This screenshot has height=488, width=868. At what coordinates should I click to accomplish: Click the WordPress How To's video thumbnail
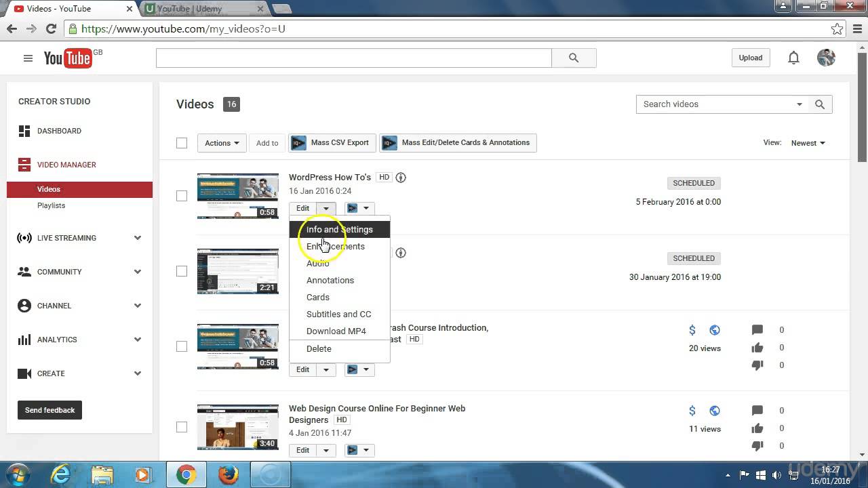tap(238, 196)
